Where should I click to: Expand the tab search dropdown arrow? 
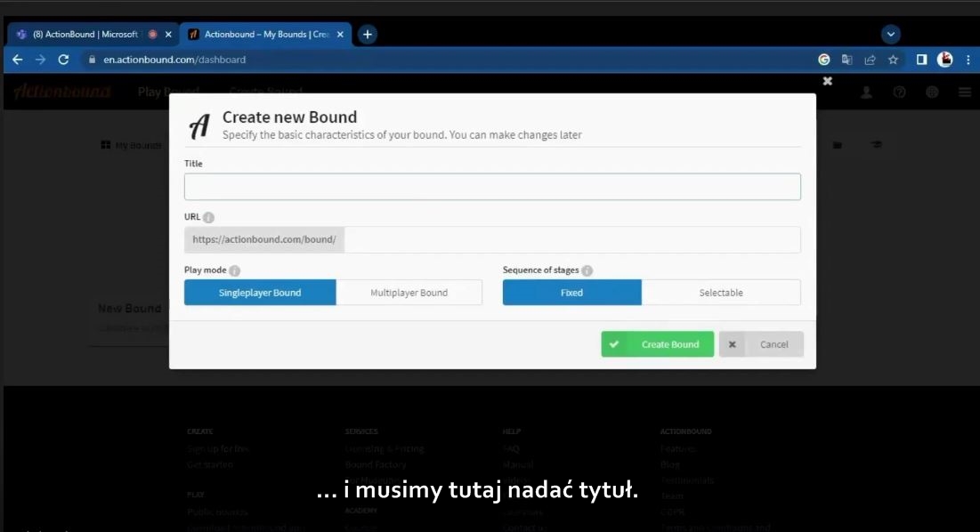[x=890, y=35]
